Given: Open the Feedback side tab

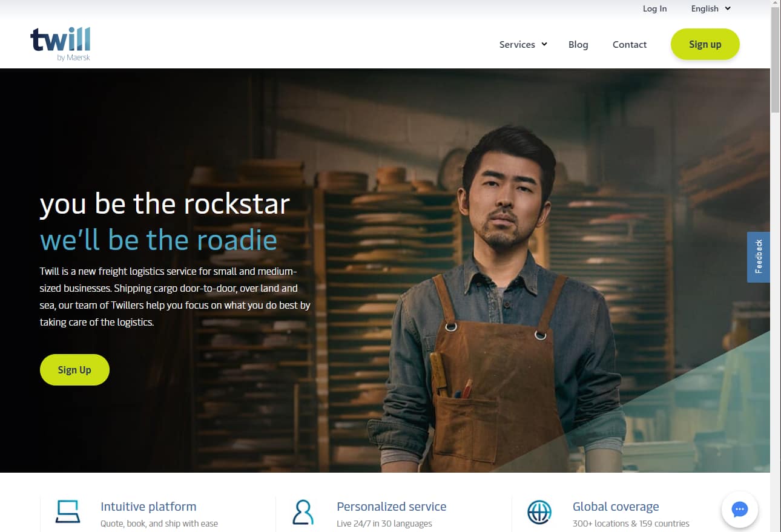Looking at the screenshot, I should point(758,257).
